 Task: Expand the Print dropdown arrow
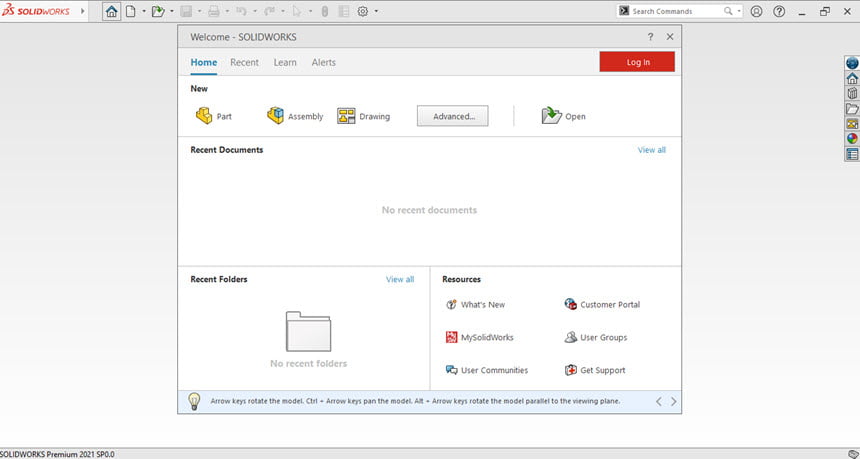227,12
